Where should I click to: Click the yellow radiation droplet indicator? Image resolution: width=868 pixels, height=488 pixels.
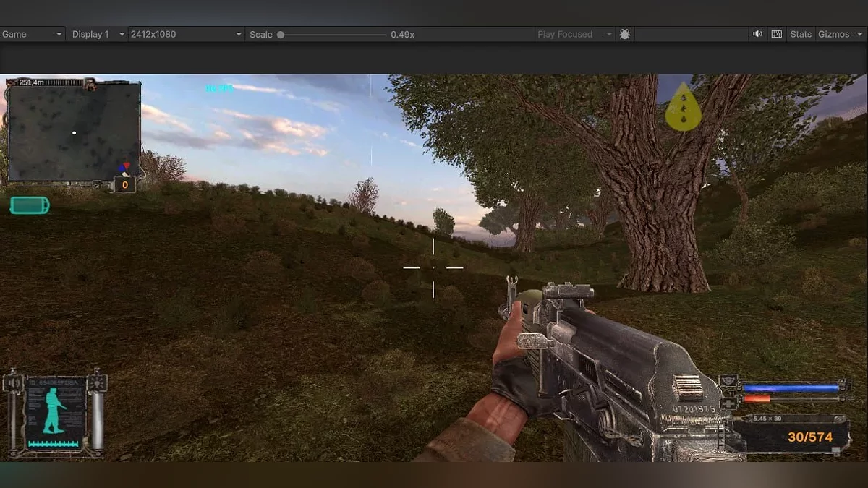point(683,107)
